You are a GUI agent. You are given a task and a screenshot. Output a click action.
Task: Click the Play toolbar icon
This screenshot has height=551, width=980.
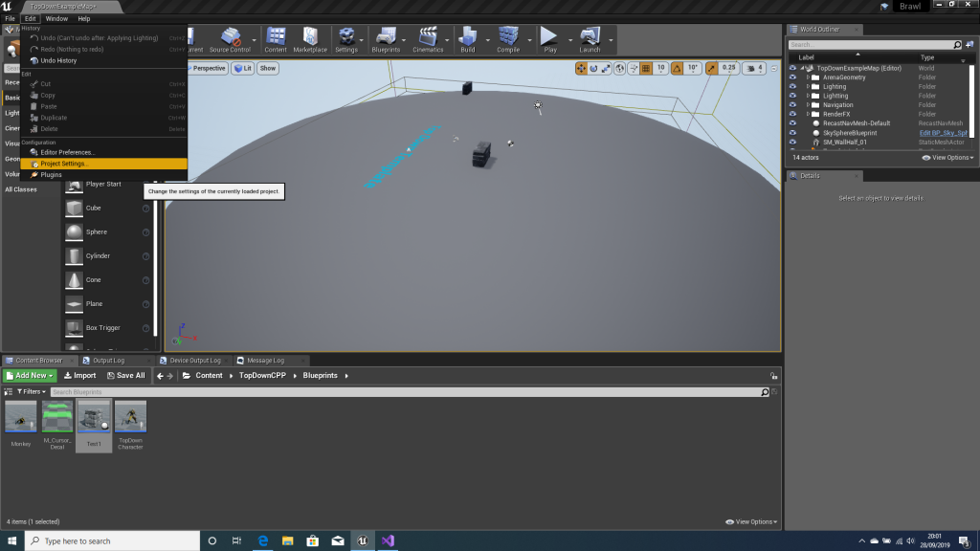(x=549, y=37)
